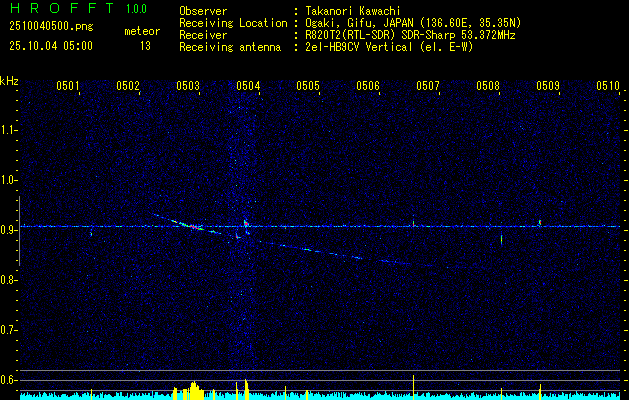Click the 0506 time marker
Image resolution: width=629 pixels, height=400 pixels.
coord(368,86)
